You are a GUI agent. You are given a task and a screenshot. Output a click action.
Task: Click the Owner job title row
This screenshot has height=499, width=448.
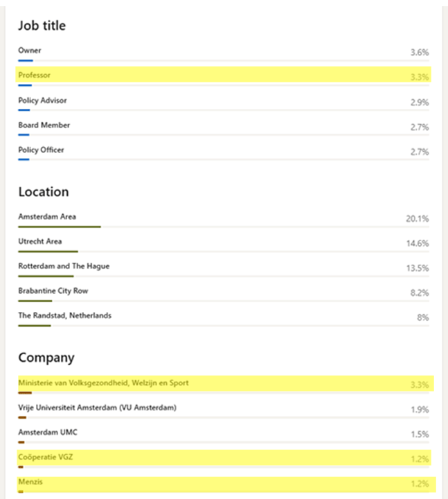click(x=29, y=51)
